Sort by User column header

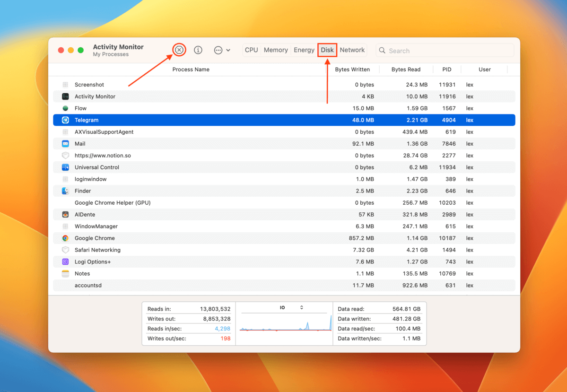click(x=485, y=70)
